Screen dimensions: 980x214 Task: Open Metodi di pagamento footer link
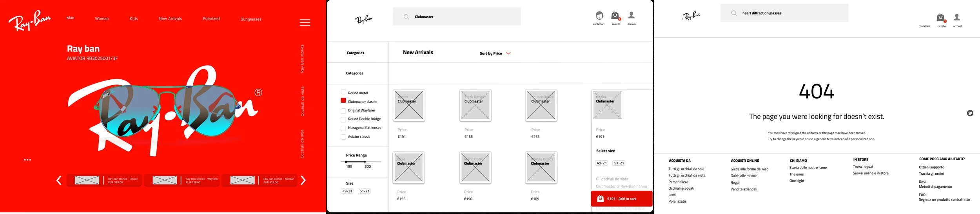point(935,187)
